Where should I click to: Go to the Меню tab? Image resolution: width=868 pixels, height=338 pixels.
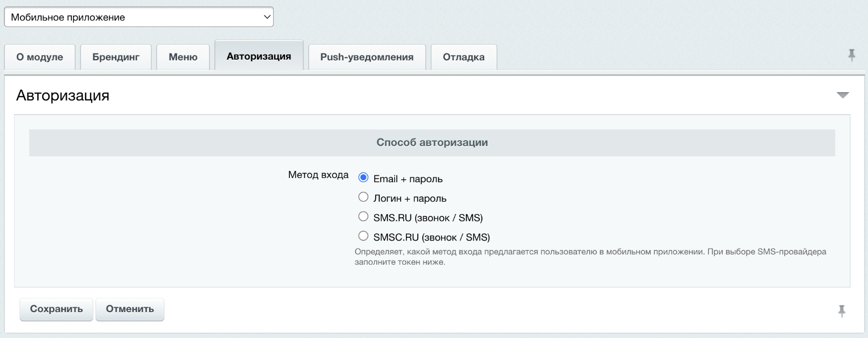(183, 57)
